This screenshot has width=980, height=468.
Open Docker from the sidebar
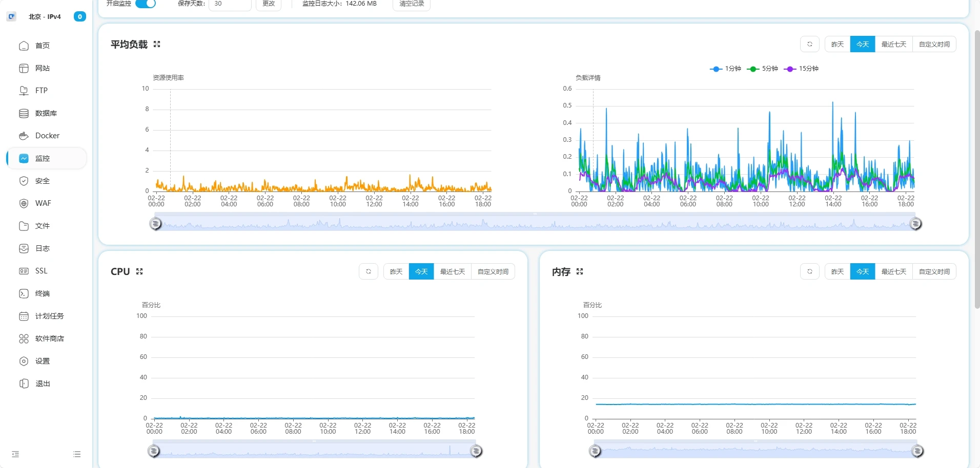(x=47, y=136)
